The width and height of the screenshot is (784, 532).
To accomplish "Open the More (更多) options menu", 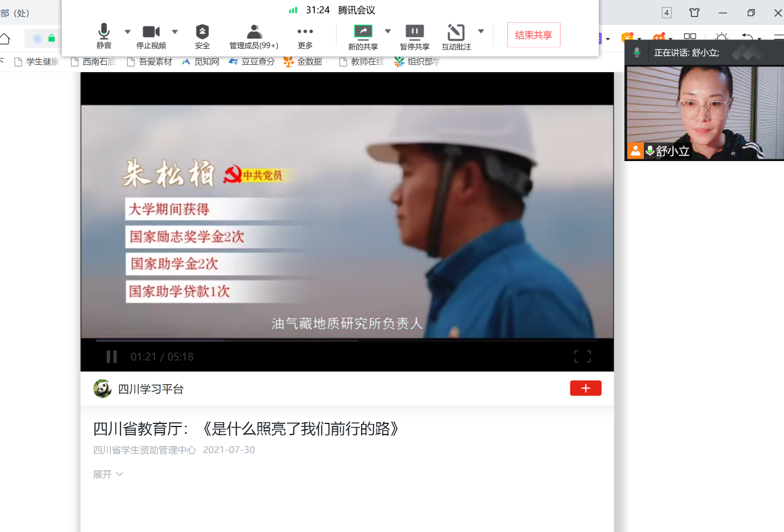I will point(305,36).
